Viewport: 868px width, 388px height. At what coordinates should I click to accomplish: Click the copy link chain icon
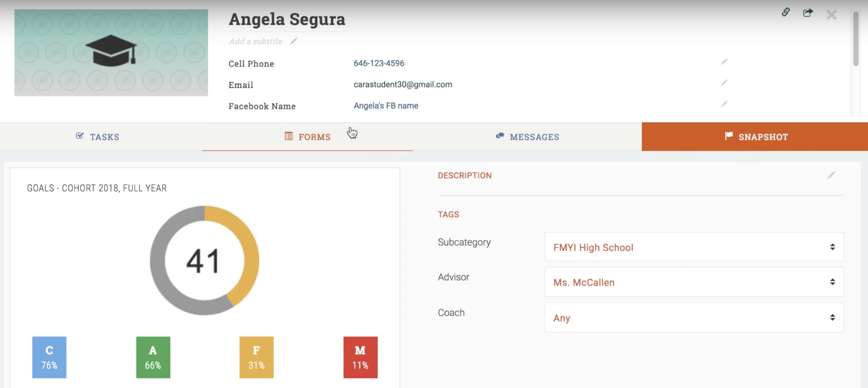point(786,12)
